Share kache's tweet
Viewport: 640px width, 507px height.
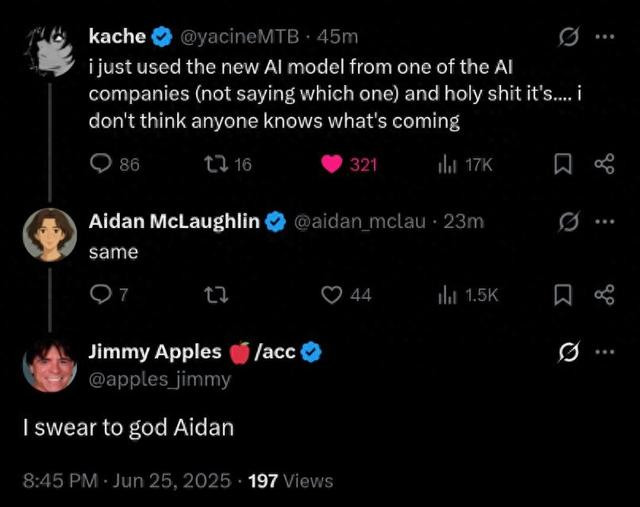pos(604,164)
